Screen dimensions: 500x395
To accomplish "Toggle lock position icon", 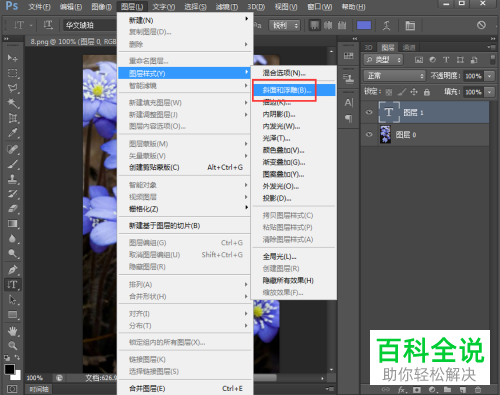I will [414, 92].
